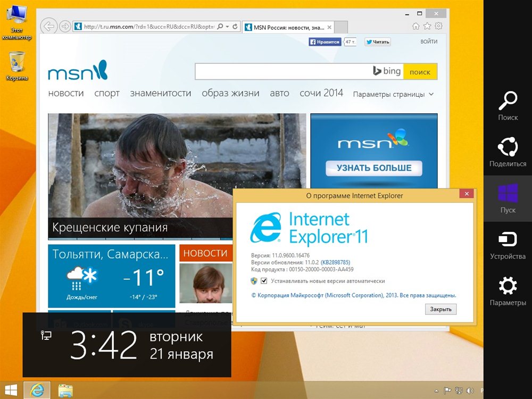Viewport: 532px width, 399px height.
Task: Open the спорт menu item
Action: point(107,93)
